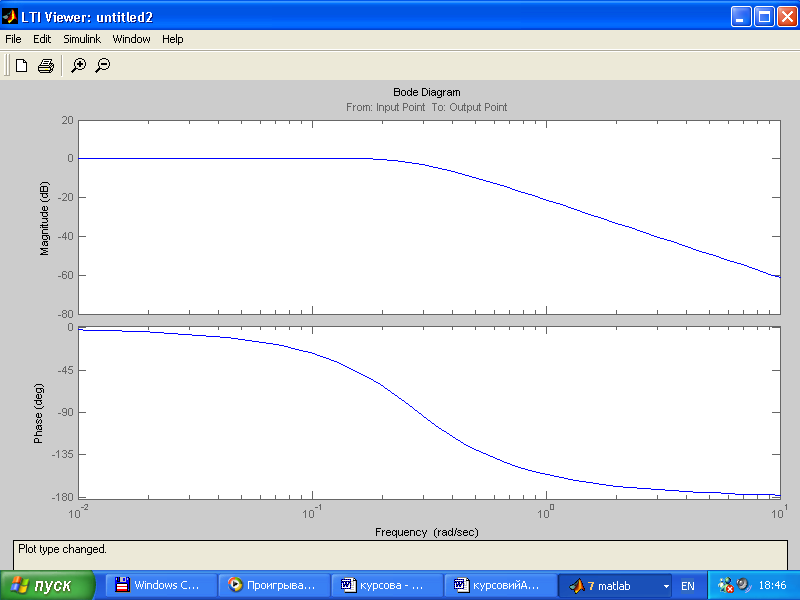Select the Zoom Out magnifier tool
The height and width of the screenshot is (600, 800).
click(x=103, y=65)
